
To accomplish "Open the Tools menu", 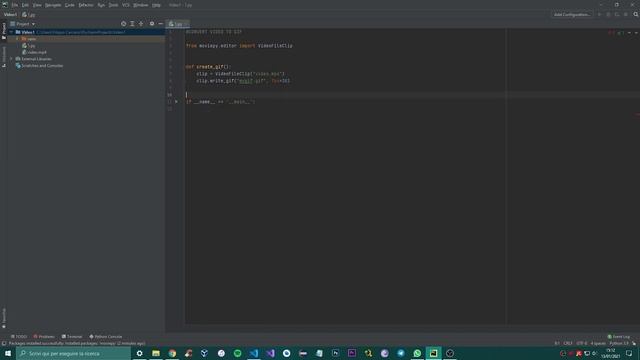I will [113, 5].
